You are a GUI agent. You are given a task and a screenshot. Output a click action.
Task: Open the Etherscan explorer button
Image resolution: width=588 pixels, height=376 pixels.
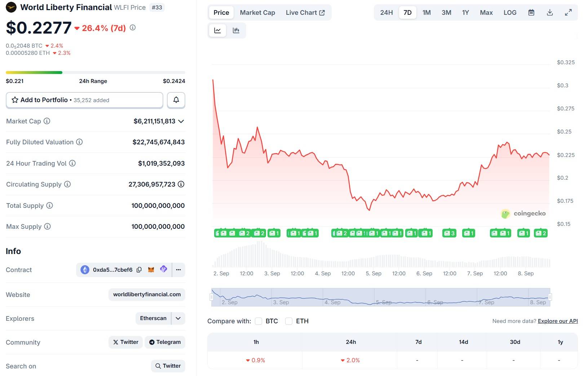pyautogui.click(x=153, y=318)
